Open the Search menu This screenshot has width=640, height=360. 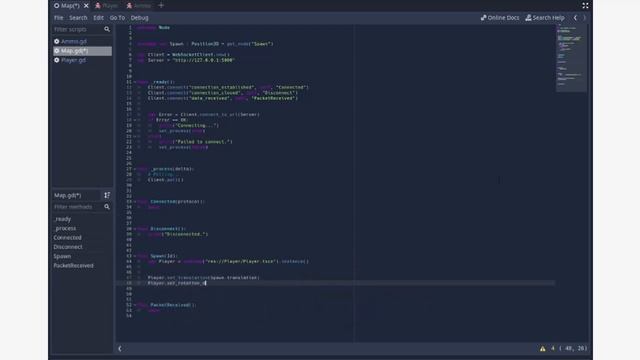coord(78,18)
